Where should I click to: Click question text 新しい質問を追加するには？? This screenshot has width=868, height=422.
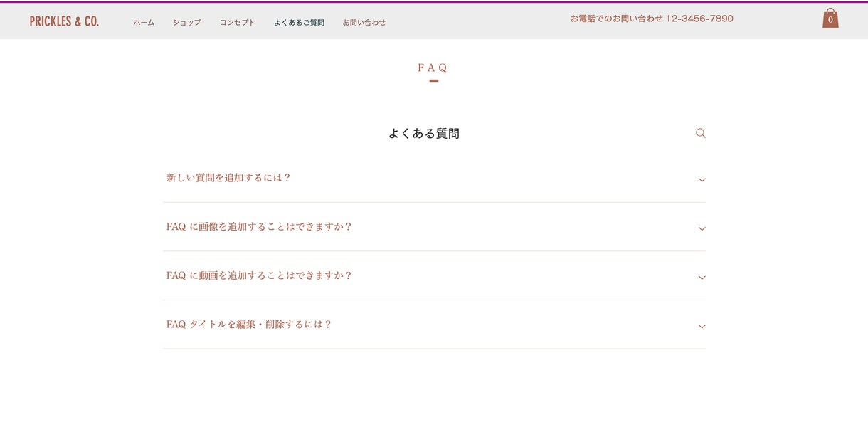(x=229, y=178)
